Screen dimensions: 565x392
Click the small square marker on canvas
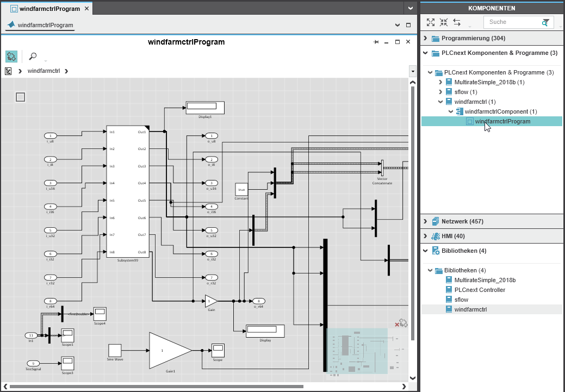(20, 97)
